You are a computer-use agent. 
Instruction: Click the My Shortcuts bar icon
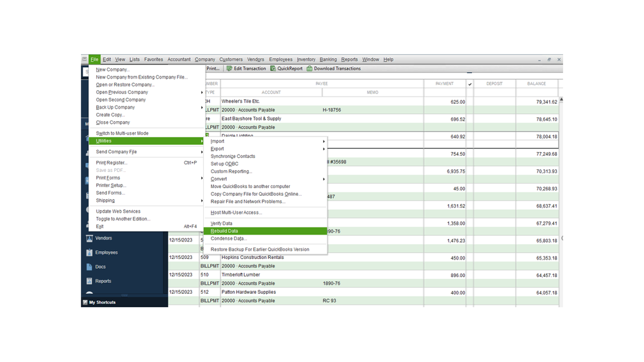click(85, 303)
